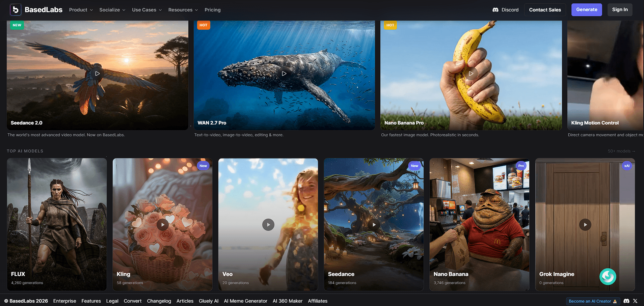Expand the Resources dropdown menu
Screen dimensions: 644x306
183,10
